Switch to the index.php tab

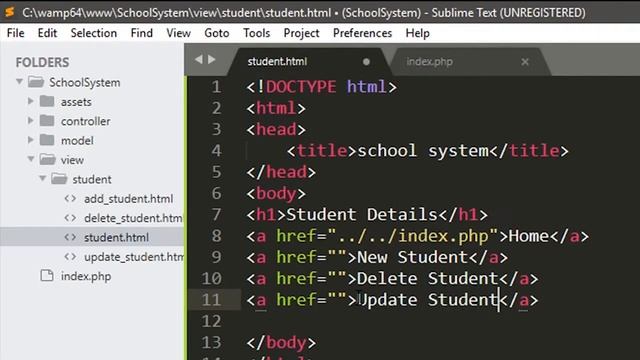point(429,62)
